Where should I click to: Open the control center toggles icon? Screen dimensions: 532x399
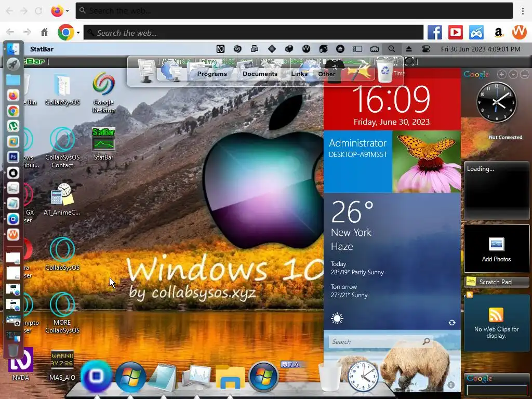point(426,49)
